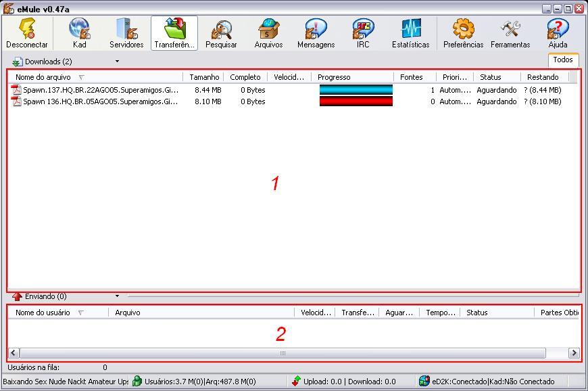This screenshot has width=588, height=391.
Task: Sort downloads by Restando column
Action: click(545, 77)
